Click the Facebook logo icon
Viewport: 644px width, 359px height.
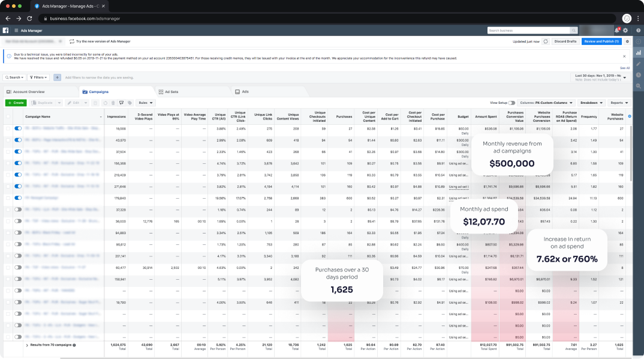click(x=6, y=30)
